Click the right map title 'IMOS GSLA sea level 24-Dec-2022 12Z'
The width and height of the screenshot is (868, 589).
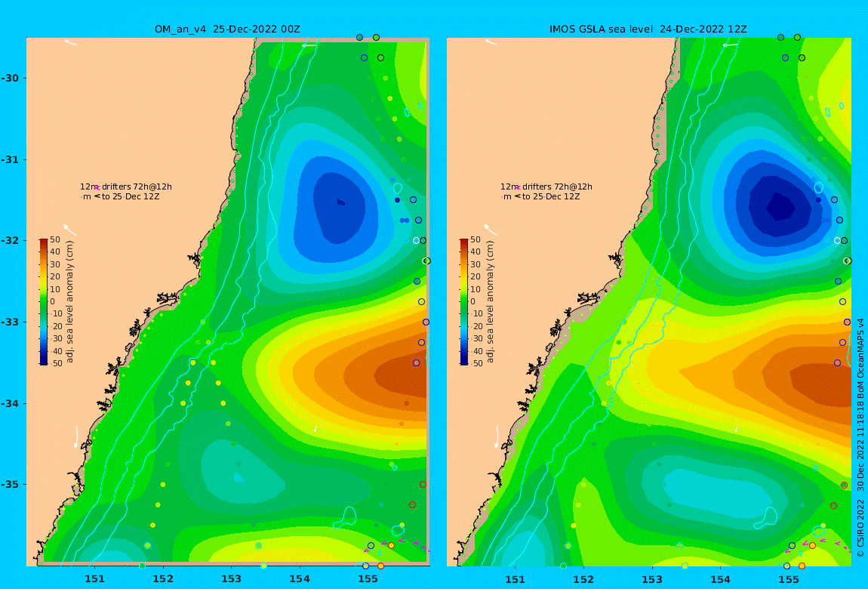pyautogui.click(x=648, y=29)
